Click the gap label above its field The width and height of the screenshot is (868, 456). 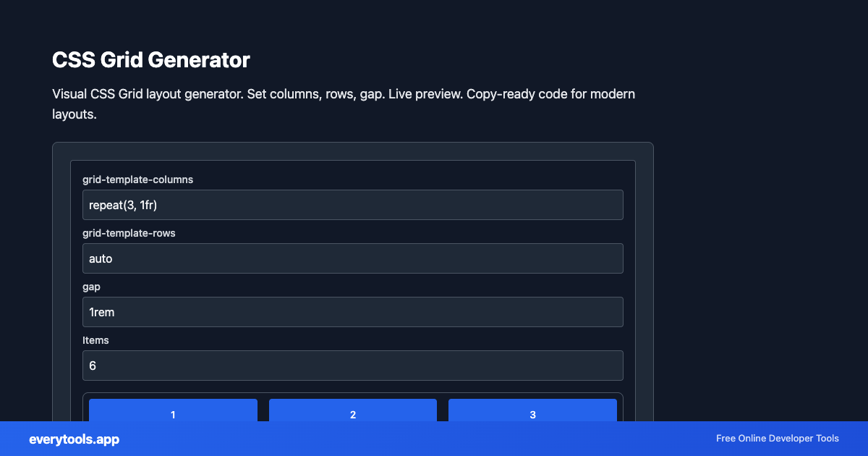coord(92,287)
